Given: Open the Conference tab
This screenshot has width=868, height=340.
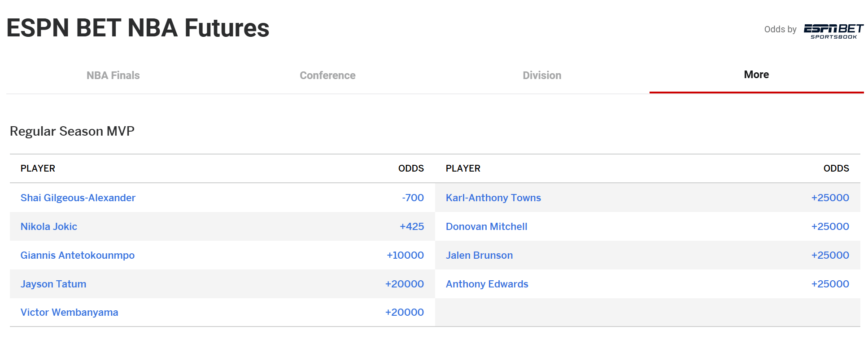Looking at the screenshot, I should coord(327,75).
